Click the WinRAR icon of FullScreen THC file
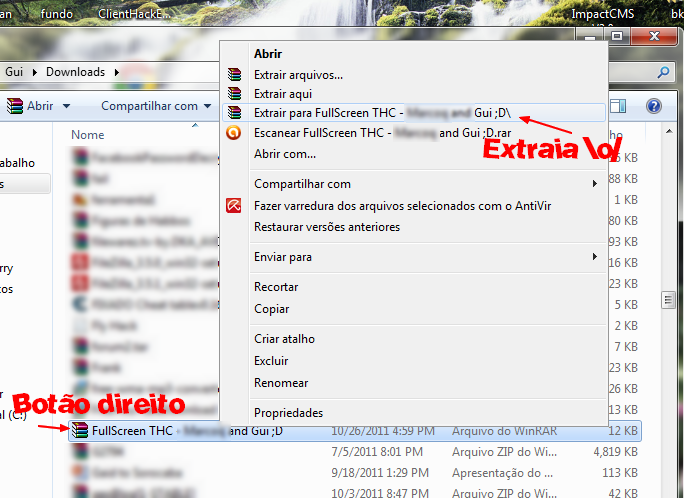The image size is (684, 498). click(x=80, y=430)
